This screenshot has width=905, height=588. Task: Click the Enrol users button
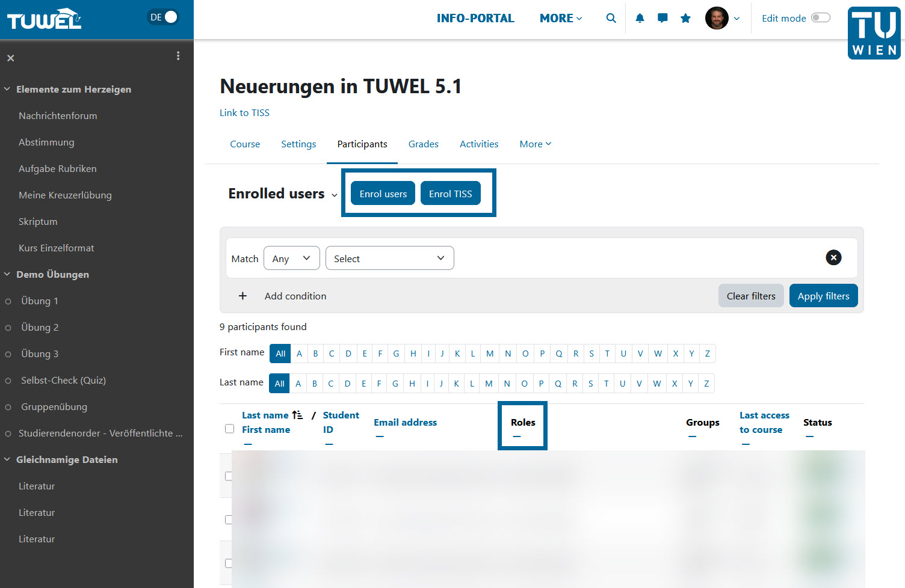383,193
